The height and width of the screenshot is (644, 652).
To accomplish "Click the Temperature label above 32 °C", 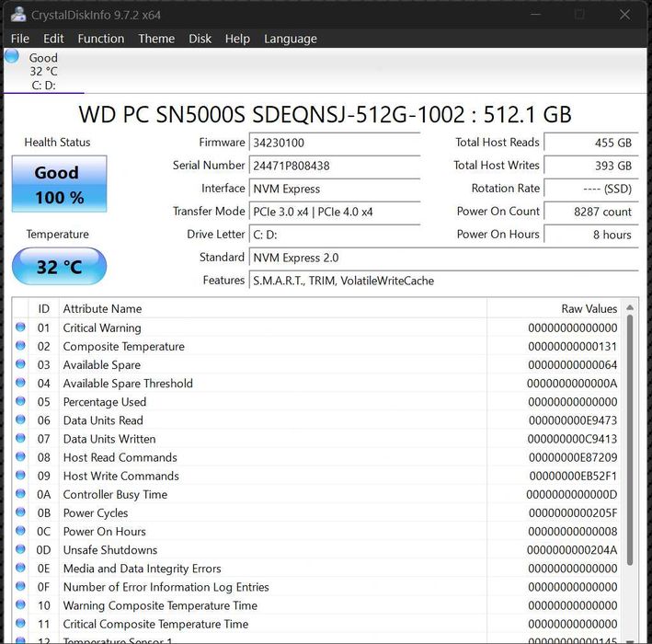I will (x=57, y=235).
